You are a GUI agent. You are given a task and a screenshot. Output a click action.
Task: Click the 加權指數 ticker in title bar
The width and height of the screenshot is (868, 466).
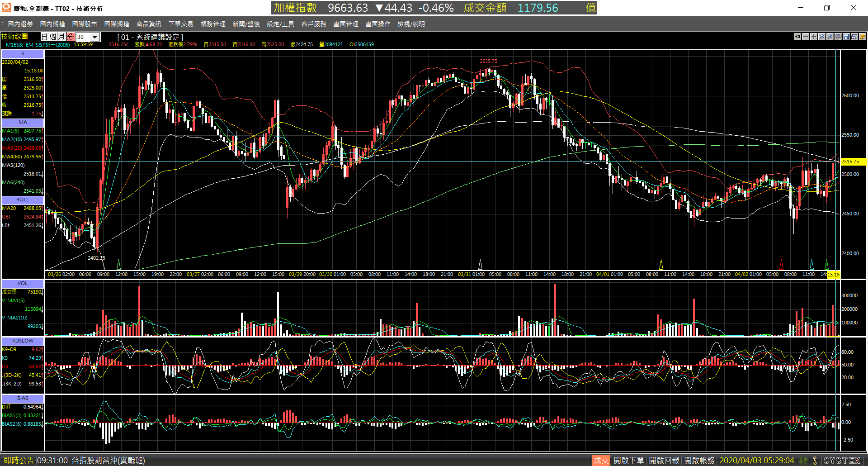295,8
